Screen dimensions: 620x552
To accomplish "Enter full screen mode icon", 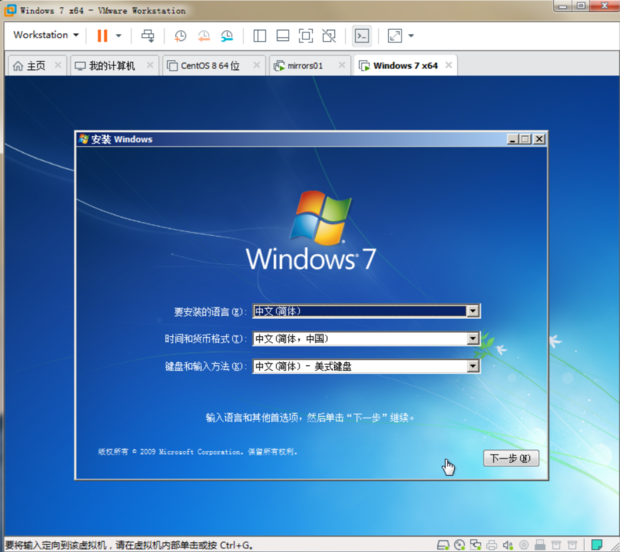I will point(306,36).
